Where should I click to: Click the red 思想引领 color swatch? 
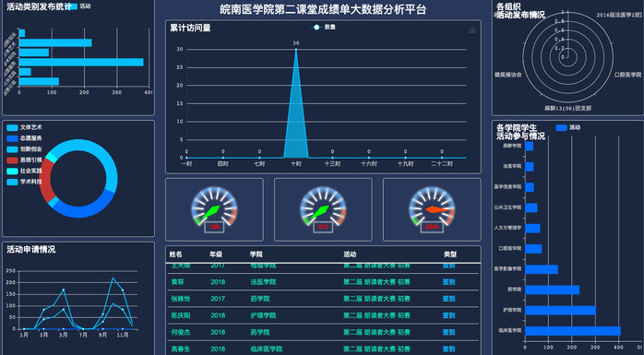pyautogui.click(x=12, y=160)
